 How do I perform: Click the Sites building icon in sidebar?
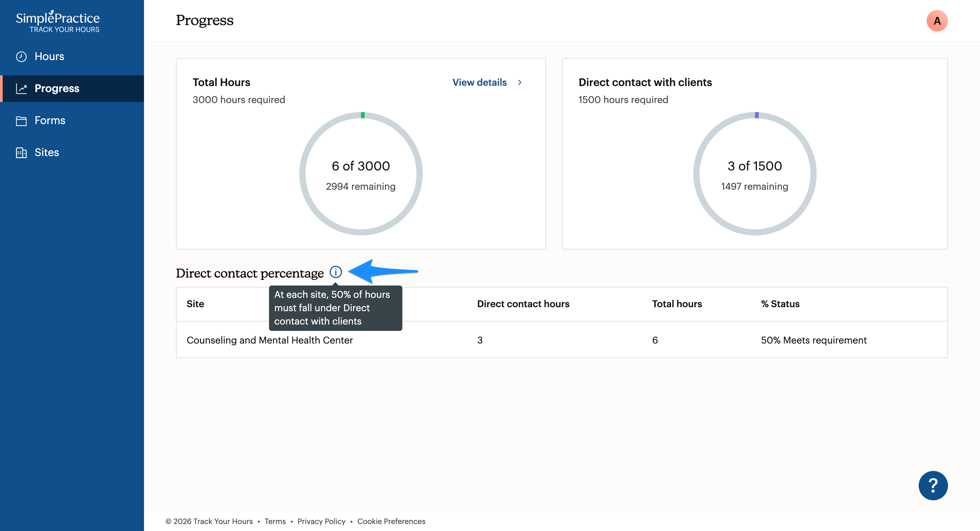click(x=21, y=153)
